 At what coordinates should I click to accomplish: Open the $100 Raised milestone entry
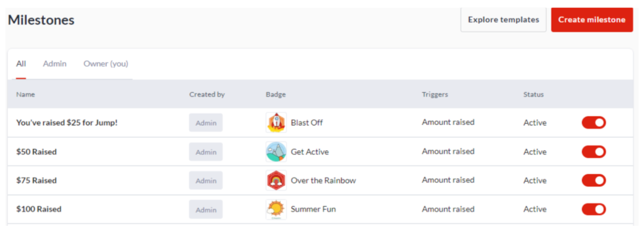click(x=39, y=209)
